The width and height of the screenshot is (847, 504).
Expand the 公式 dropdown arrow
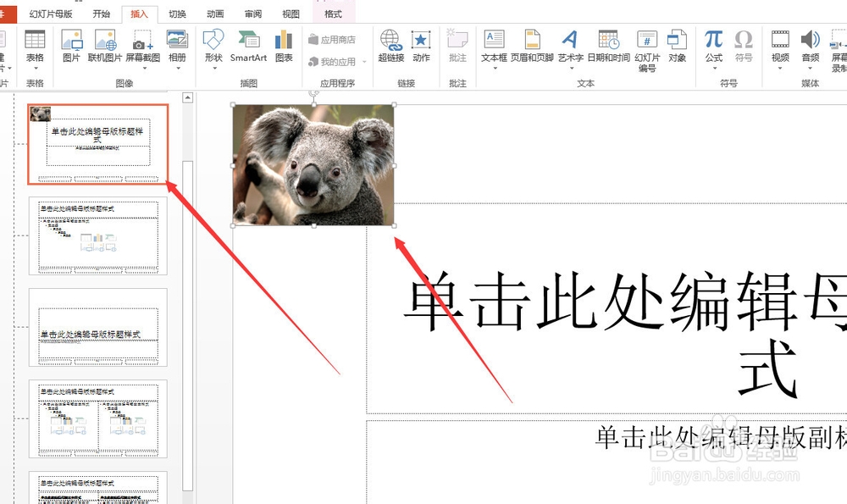[714, 68]
